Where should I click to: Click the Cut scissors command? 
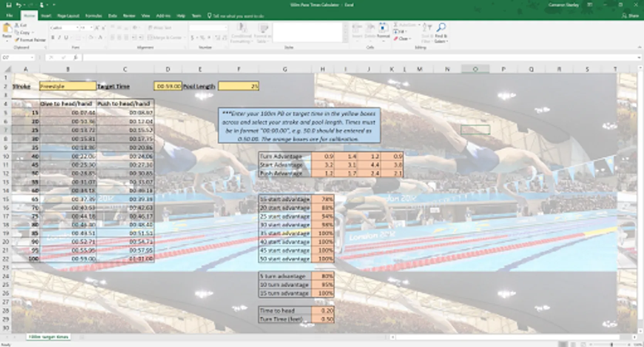[x=21, y=25]
